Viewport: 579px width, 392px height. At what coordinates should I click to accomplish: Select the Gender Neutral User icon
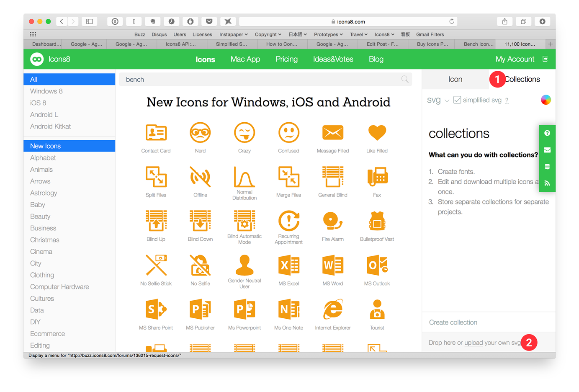(244, 265)
